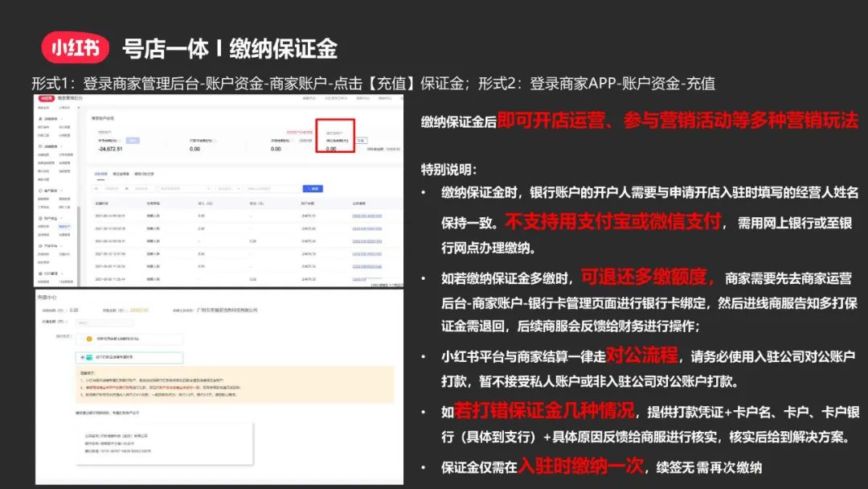
Task: Click small blue button beside -24,672.51 balance
Action: 133,141
